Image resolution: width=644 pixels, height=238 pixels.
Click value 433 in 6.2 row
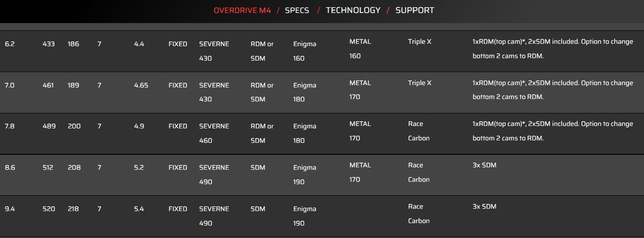pyautogui.click(x=49, y=44)
